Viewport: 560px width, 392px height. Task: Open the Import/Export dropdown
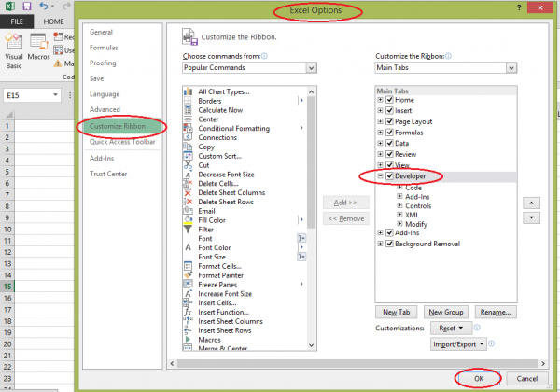tap(458, 344)
